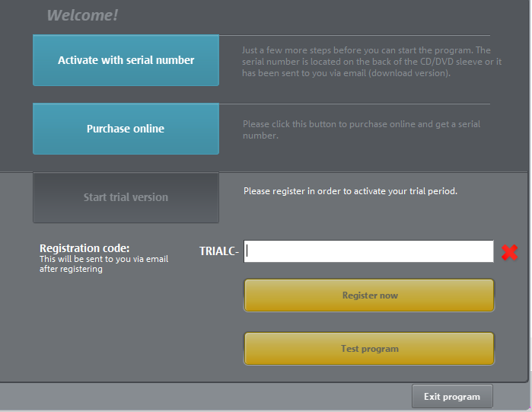Viewport: 532px width, 412px height.
Task: Click the Register now button
Action: 369,295
